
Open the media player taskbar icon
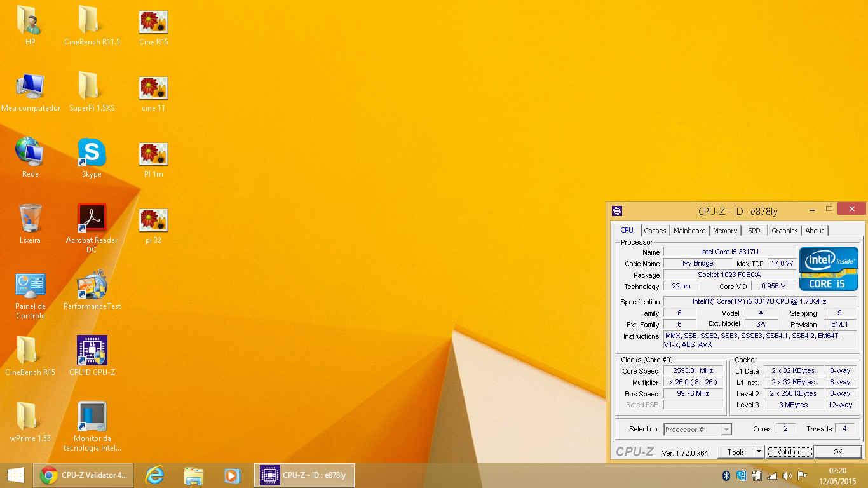coord(232,475)
